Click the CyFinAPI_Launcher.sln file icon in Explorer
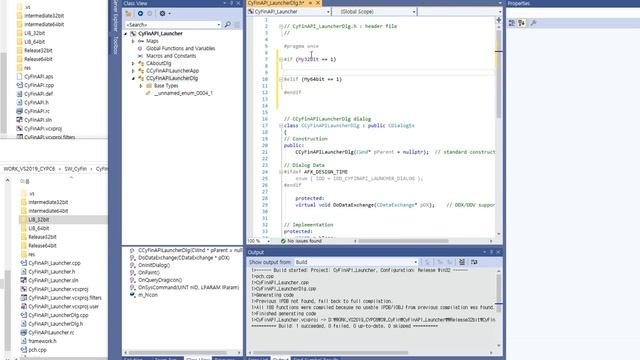This screenshot has height=360, width=640. point(24,280)
